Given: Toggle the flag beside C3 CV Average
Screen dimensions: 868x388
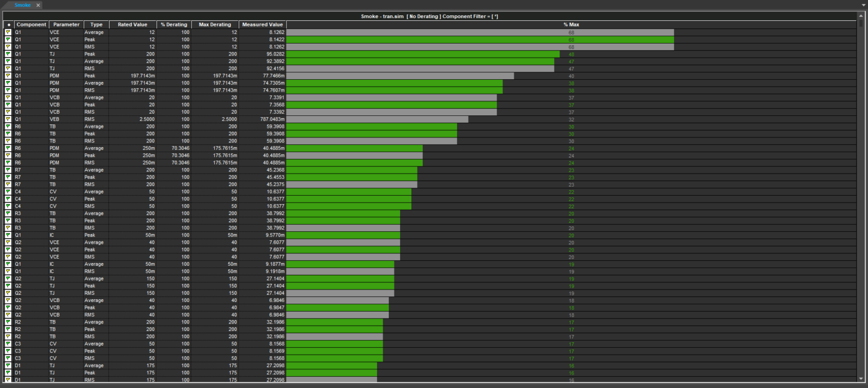Looking at the screenshot, I should click(8, 343).
